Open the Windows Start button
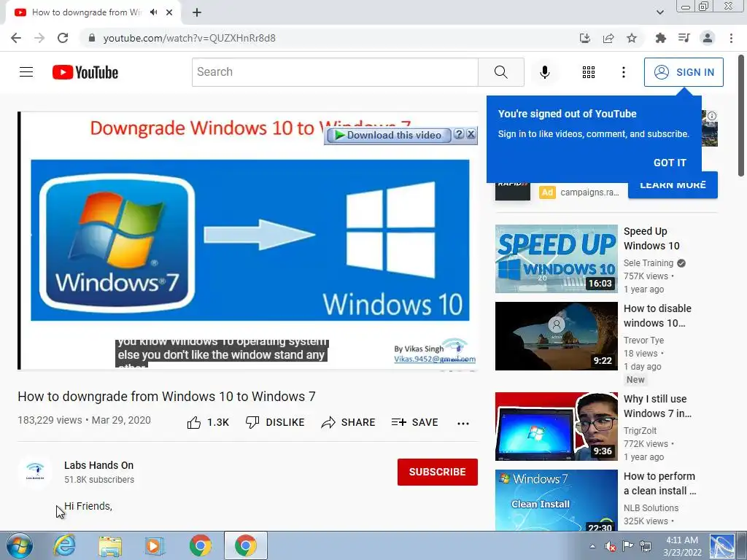 (x=19, y=545)
